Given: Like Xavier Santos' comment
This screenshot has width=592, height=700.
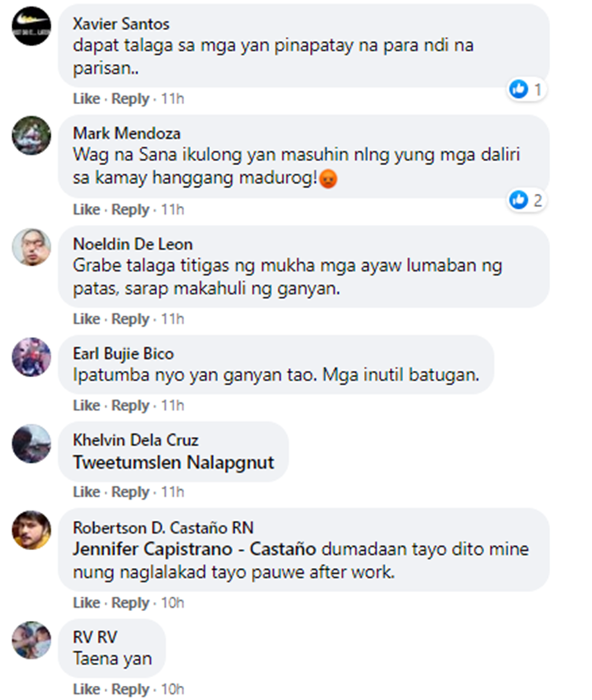Looking at the screenshot, I should tap(86, 99).
